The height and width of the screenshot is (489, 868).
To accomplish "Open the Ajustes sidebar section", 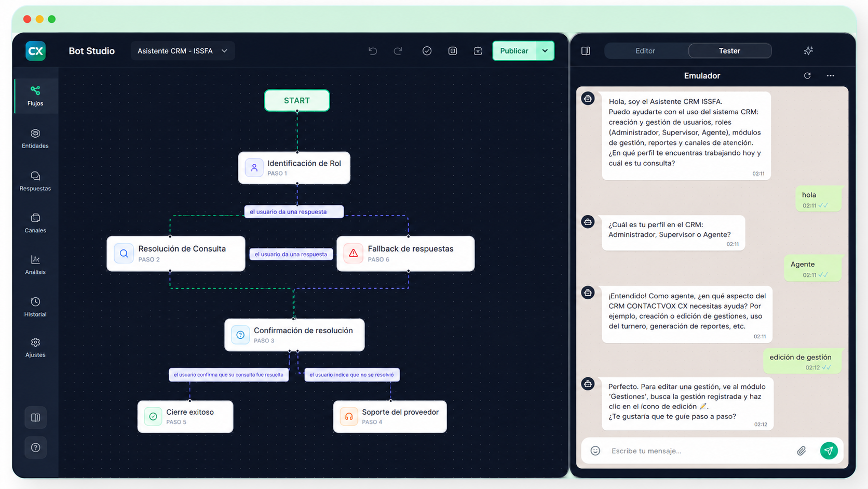I will point(35,348).
